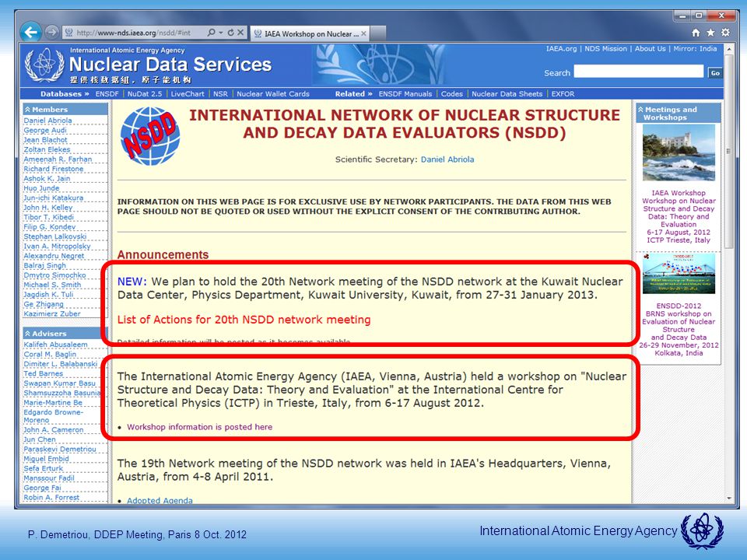Open the Mirror: India link
The height and width of the screenshot is (560, 747).
tap(695, 48)
